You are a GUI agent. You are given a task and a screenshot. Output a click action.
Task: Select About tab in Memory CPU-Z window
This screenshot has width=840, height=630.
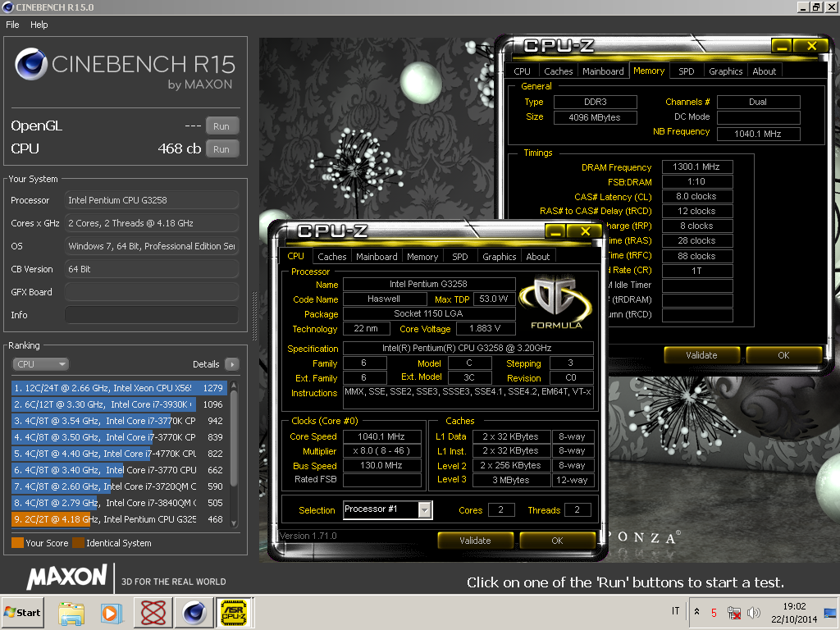click(764, 71)
